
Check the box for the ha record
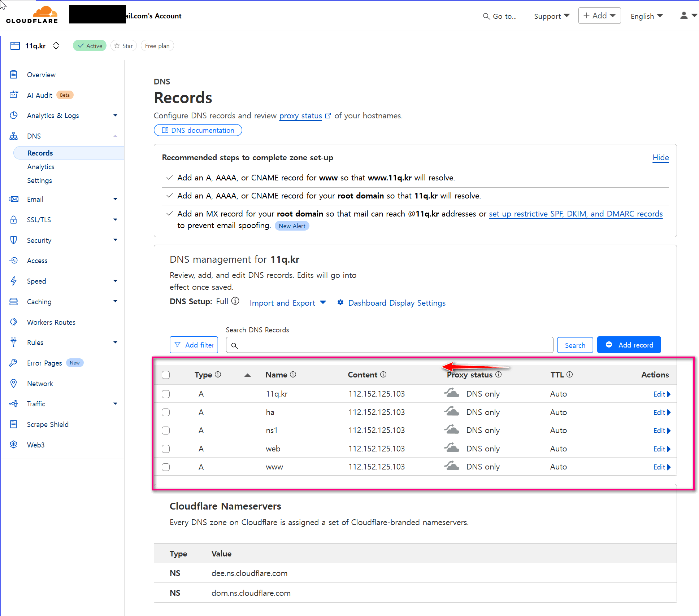click(x=166, y=412)
